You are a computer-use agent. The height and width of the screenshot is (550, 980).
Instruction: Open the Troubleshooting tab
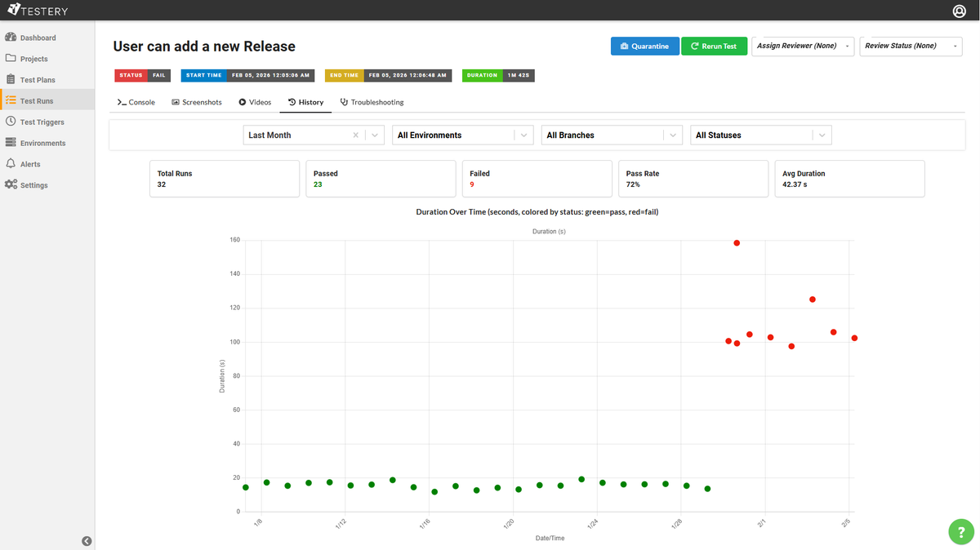(x=372, y=102)
